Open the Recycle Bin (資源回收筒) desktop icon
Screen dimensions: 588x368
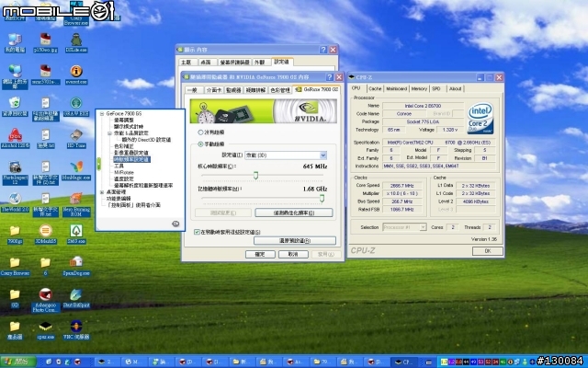[15, 107]
